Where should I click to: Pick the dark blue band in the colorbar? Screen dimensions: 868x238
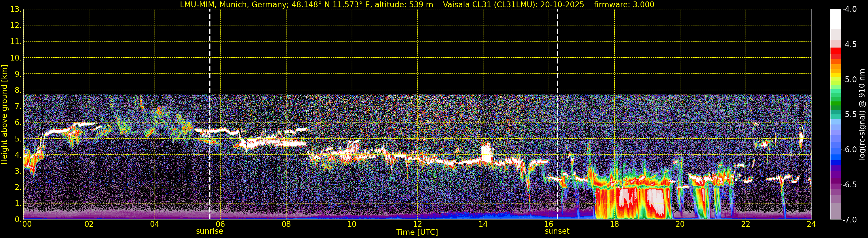tap(835, 163)
